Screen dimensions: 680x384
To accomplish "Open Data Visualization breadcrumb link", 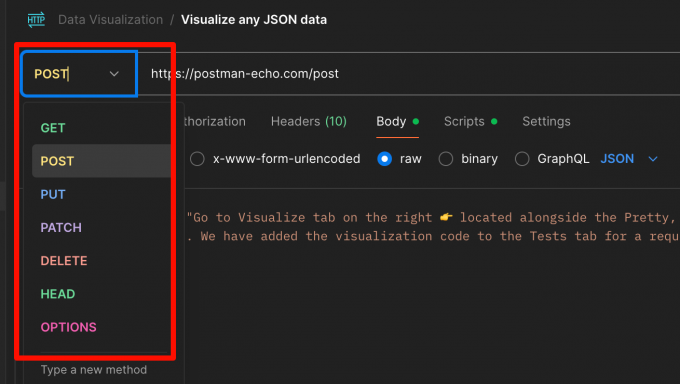I will click(x=111, y=20).
